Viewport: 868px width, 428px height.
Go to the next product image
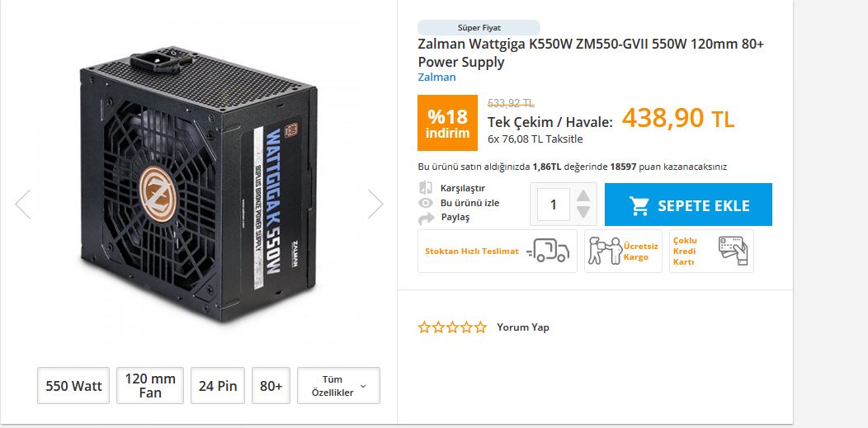[x=375, y=204]
